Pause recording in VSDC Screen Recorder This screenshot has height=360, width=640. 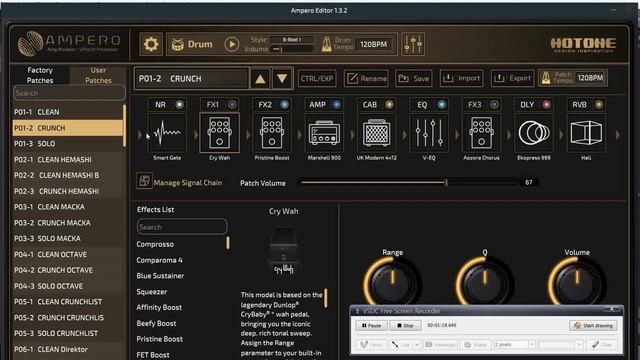(371, 325)
